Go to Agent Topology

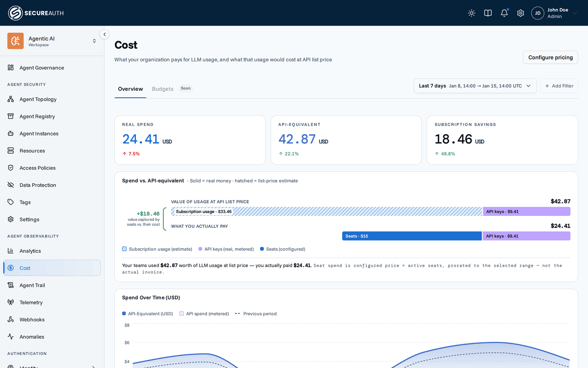click(x=52, y=99)
